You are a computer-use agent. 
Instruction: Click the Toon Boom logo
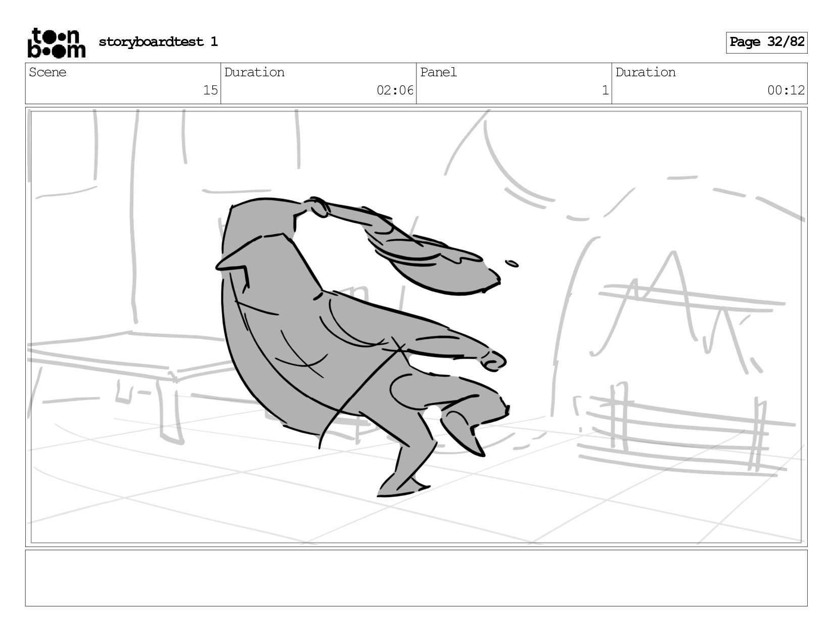56,43
